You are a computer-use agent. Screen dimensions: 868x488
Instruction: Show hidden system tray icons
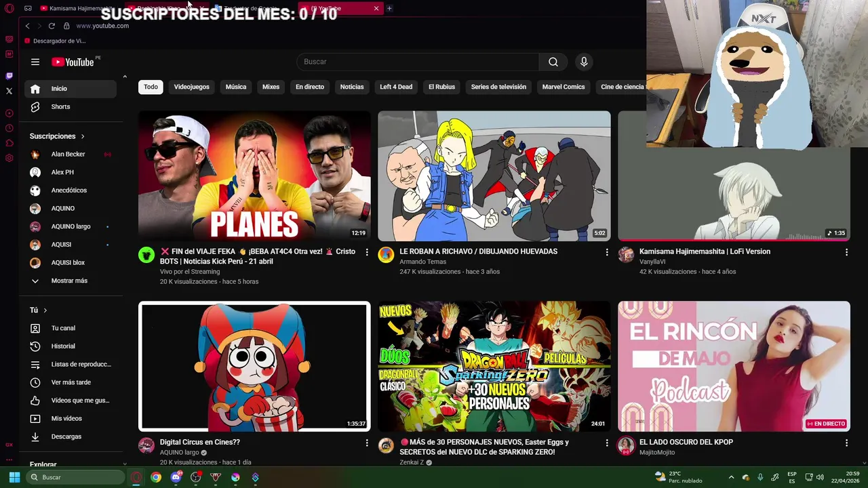731,477
